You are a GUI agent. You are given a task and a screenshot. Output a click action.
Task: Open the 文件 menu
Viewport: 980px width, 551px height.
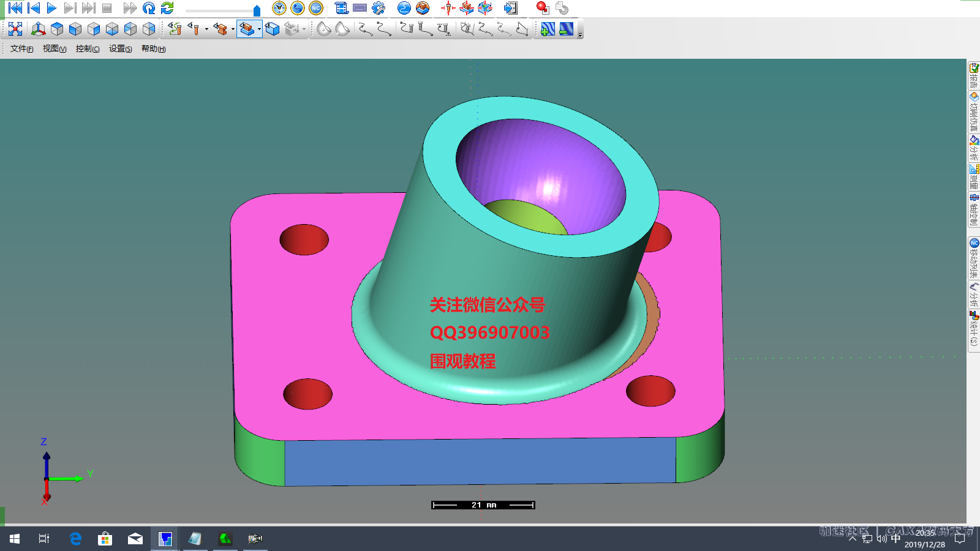coord(21,49)
